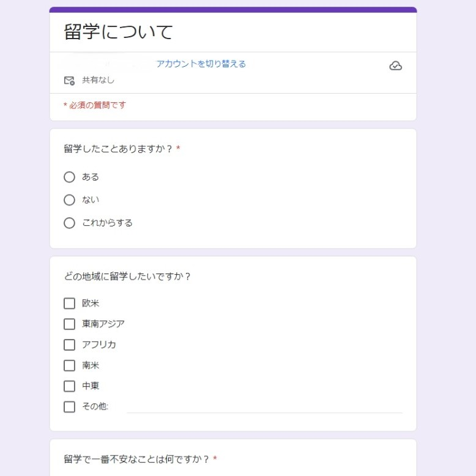The width and height of the screenshot is (476, 476).
Task: Check the 南米 region checkbox
Action: click(69, 365)
